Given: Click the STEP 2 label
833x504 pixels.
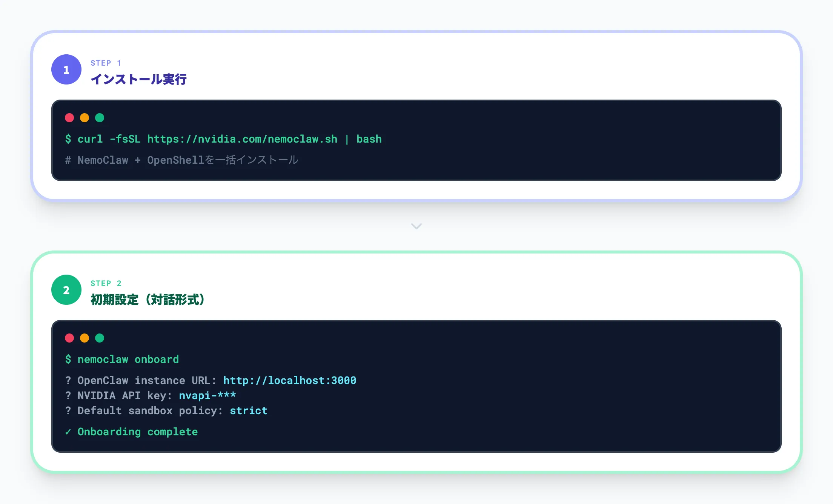Looking at the screenshot, I should point(106,283).
